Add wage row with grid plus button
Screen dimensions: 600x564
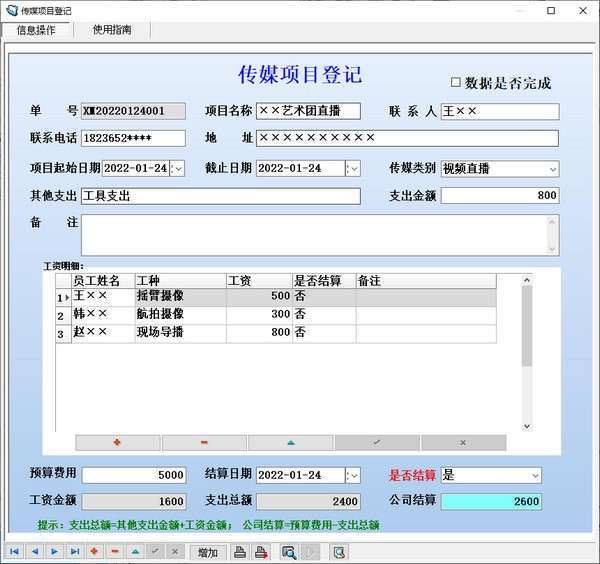tap(117, 443)
